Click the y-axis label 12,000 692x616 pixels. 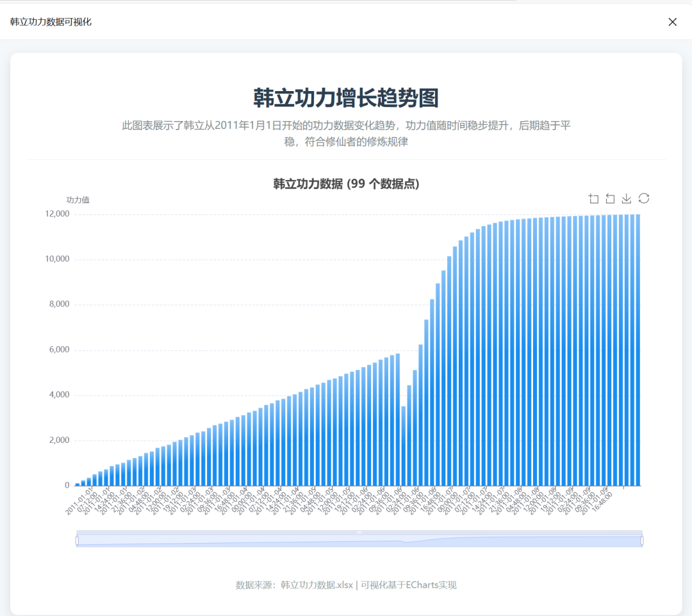pyautogui.click(x=58, y=213)
